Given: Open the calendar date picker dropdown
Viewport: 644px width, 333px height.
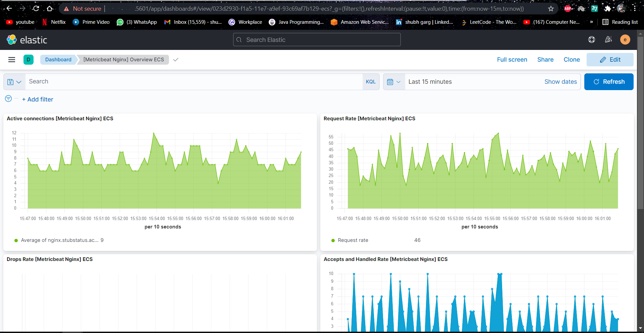Looking at the screenshot, I should [394, 81].
